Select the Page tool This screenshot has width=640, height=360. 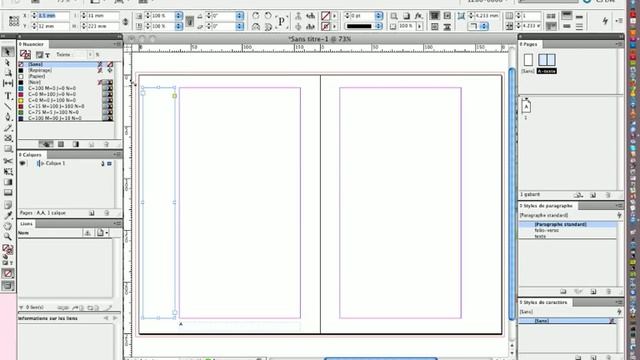coord(8,73)
